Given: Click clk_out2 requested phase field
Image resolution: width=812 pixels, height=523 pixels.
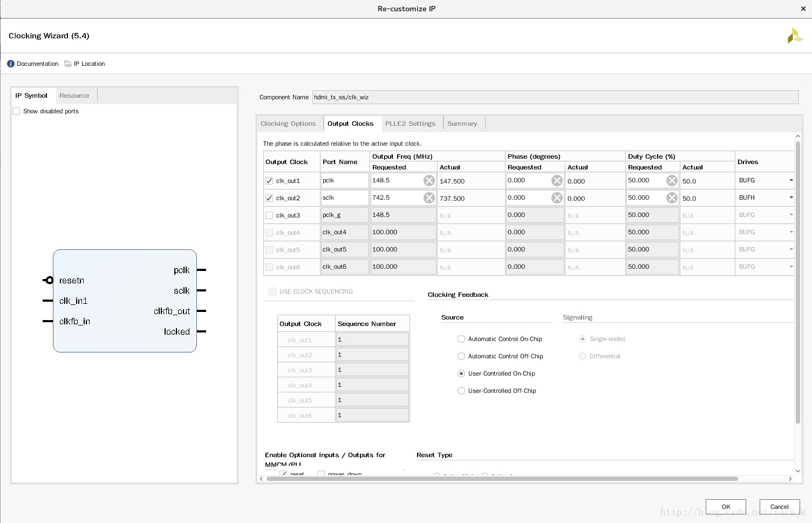Looking at the screenshot, I should [528, 198].
